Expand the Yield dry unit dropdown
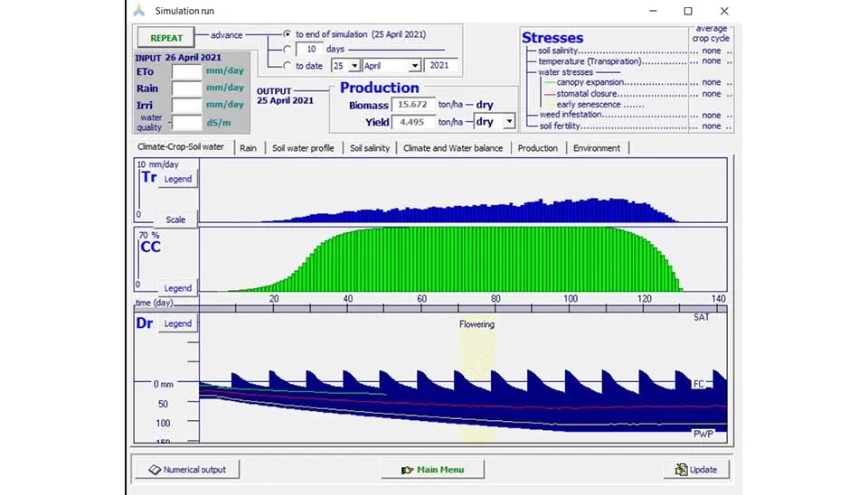 tap(509, 121)
